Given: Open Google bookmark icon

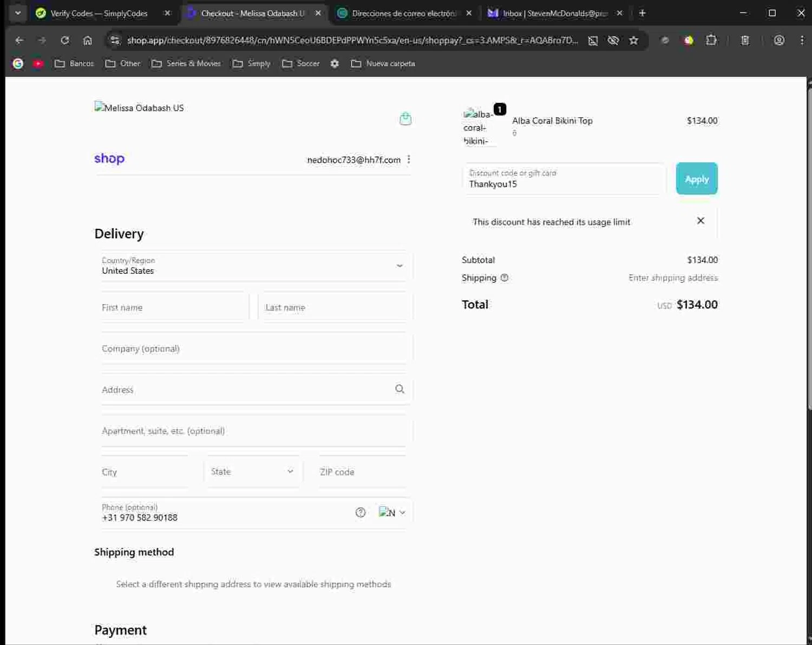Looking at the screenshot, I should pos(18,63).
